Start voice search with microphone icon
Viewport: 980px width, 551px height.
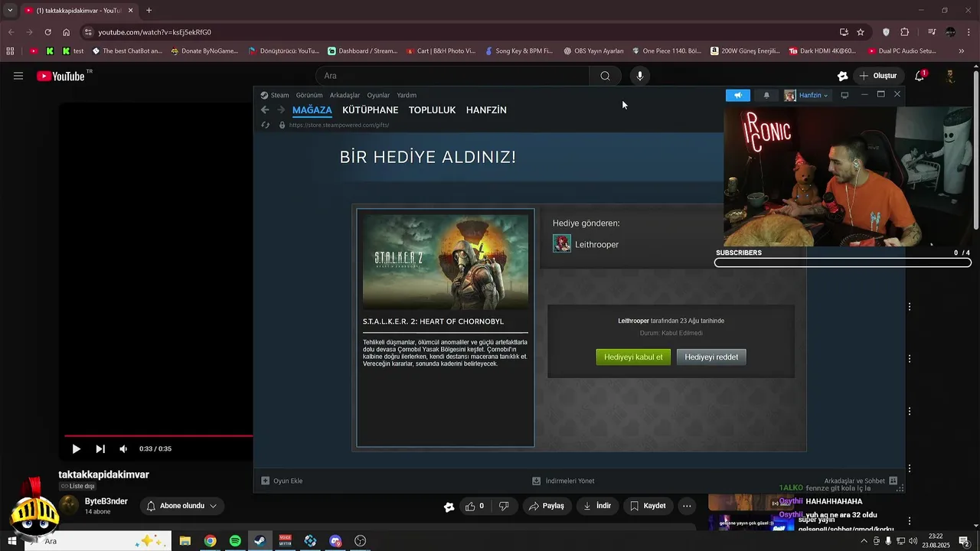[640, 76]
